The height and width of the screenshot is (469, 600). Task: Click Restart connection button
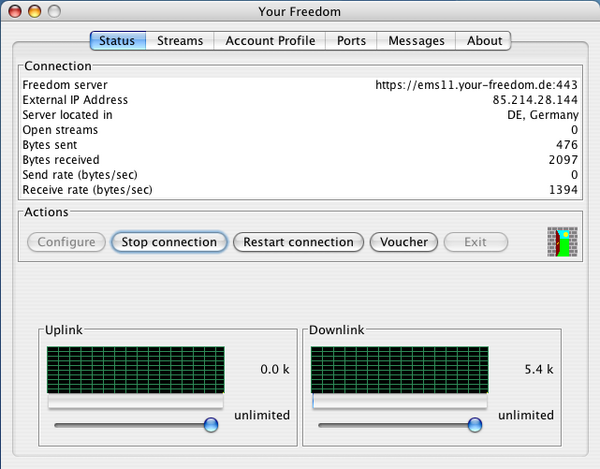[298, 242]
